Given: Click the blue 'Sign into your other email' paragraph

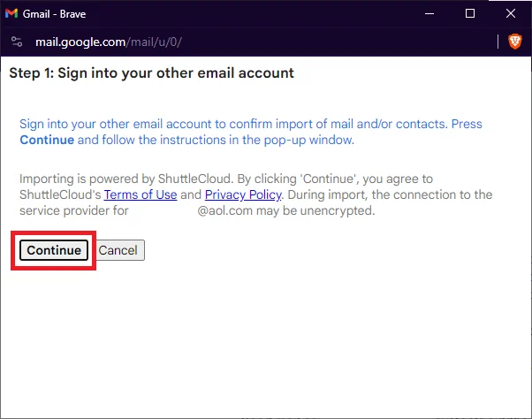Looking at the screenshot, I should [251, 132].
